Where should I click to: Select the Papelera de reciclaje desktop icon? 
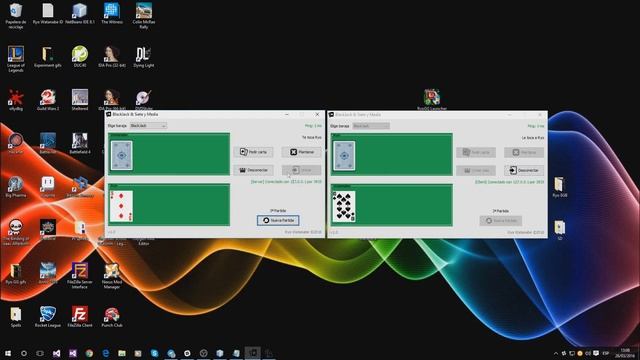(16, 16)
